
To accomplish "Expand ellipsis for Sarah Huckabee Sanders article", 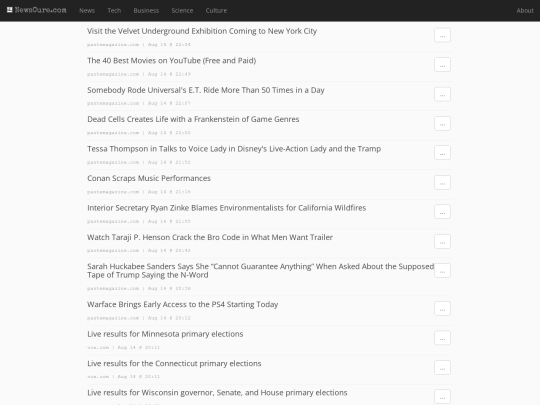I will (443, 271).
